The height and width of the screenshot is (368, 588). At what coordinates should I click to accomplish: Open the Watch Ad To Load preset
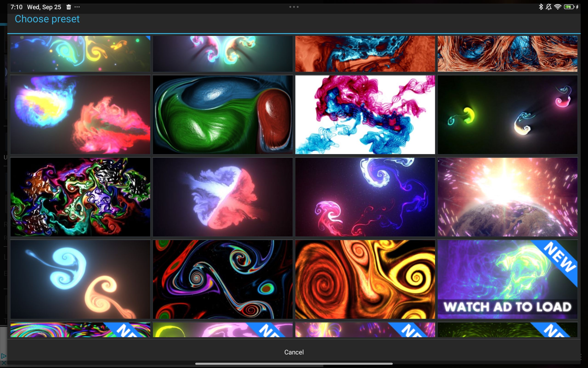click(507, 279)
